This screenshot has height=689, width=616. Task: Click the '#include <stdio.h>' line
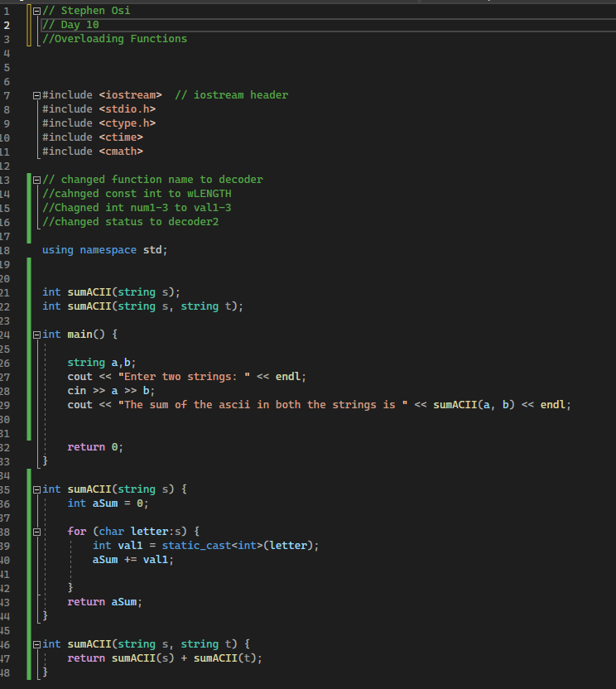(99, 109)
